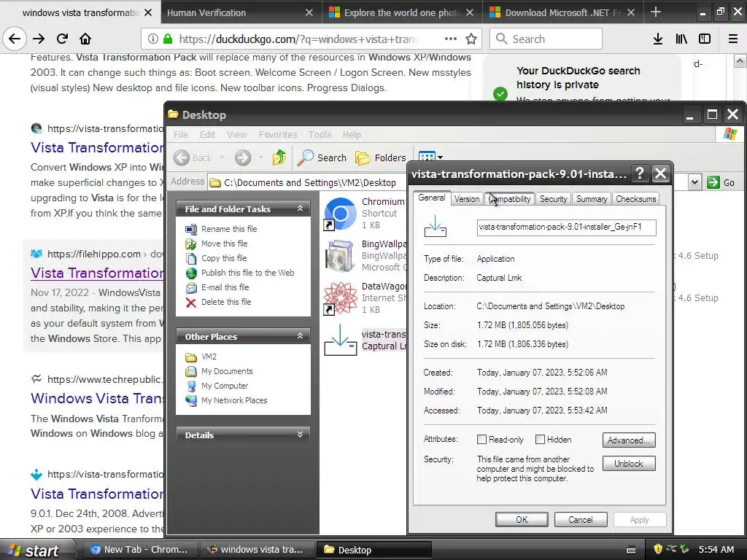The width and height of the screenshot is (747, 560).
Task: Click E-mail this file task
Action: point(225,287)
